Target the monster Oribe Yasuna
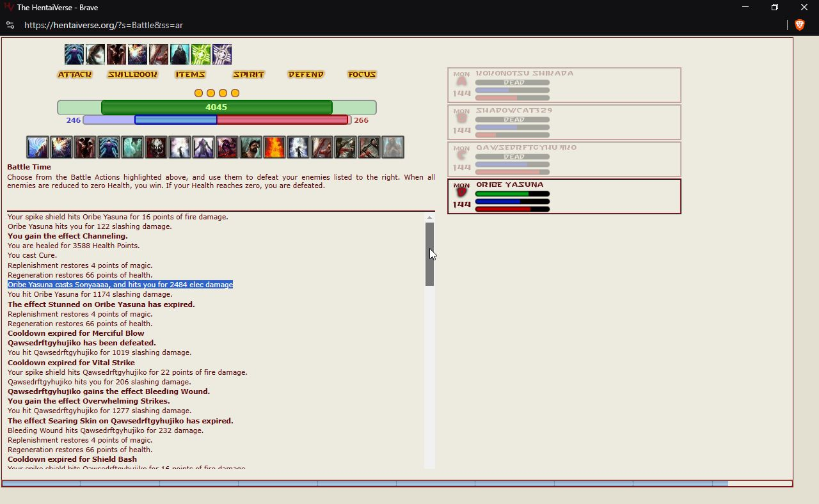819x504 pixels. point(564,196)
